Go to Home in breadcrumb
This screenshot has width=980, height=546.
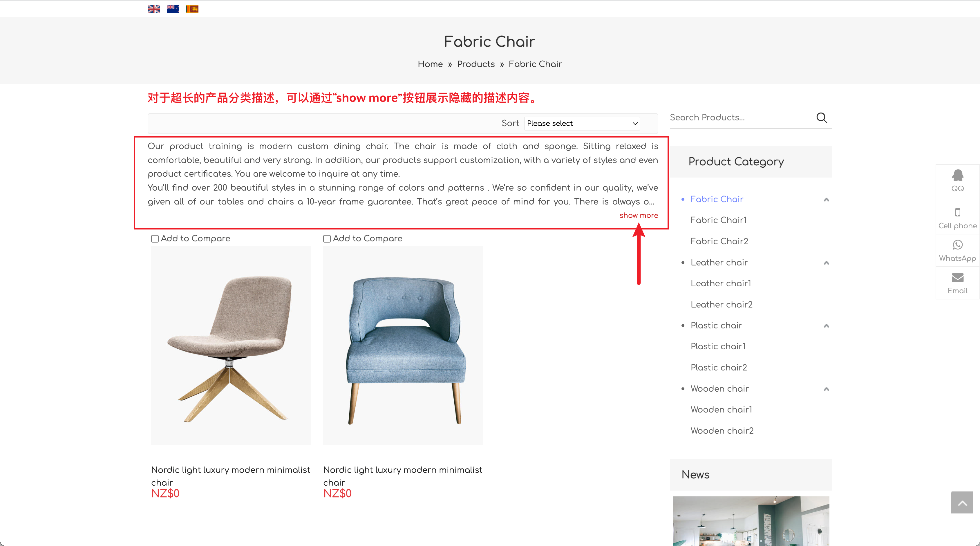point(430,64)
